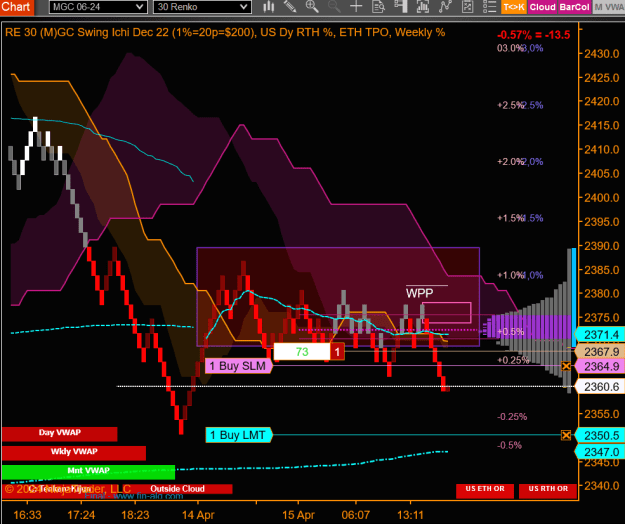Click the 2364.9 pink stop price marker

599,366
